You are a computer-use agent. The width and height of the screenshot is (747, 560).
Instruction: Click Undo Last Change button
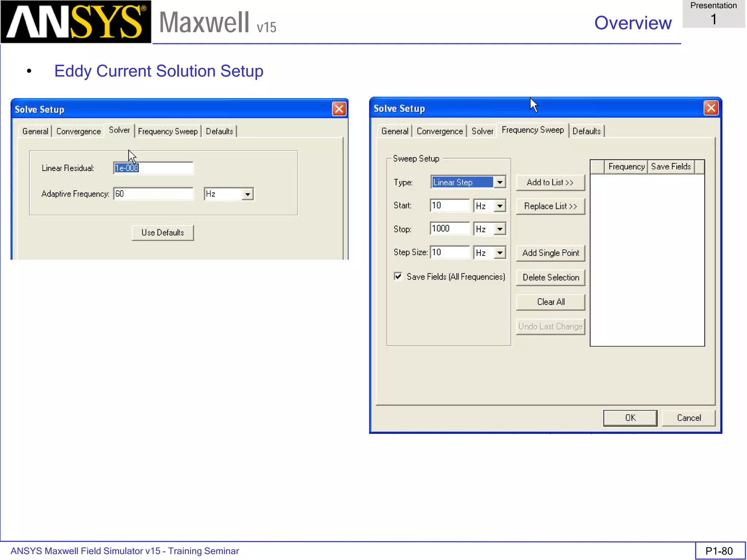(550, 326)
